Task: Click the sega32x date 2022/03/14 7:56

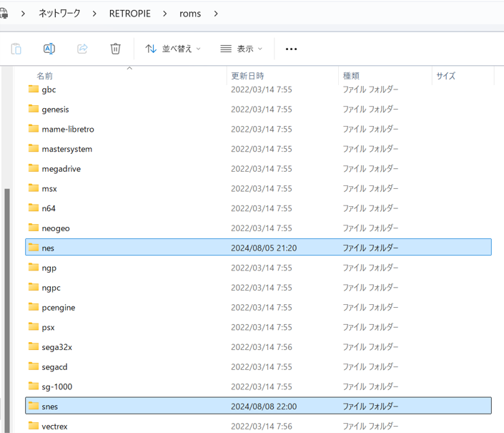Action: coord(262,347)
